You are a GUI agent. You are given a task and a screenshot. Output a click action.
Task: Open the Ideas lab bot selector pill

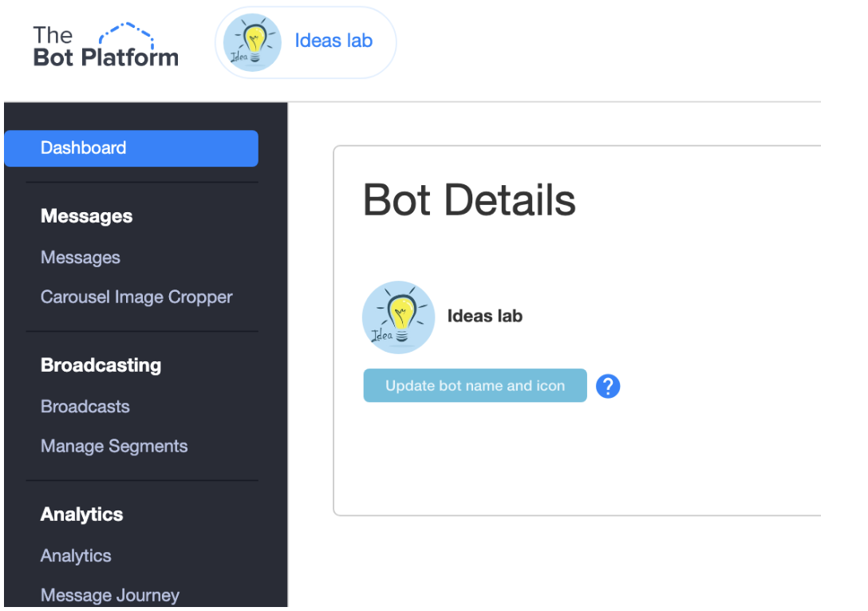coord(306,42)
